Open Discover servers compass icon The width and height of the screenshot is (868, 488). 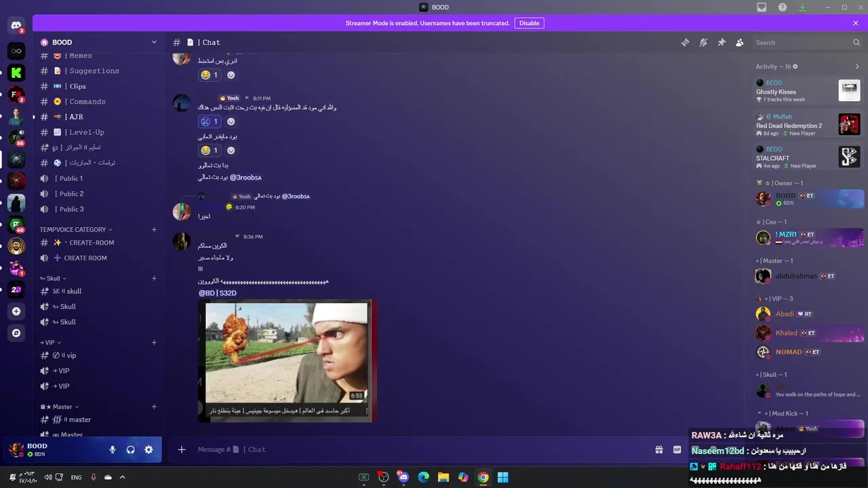click(x=16, y=333)
